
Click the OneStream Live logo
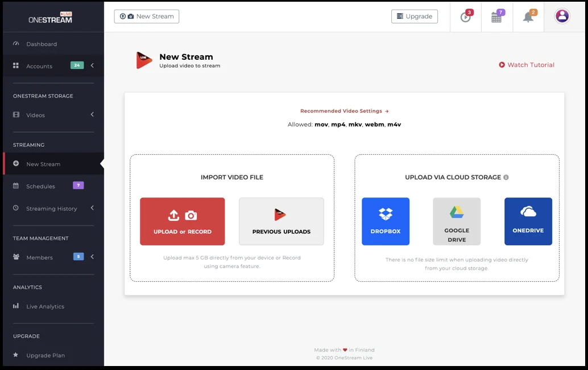tap(50, 18)
